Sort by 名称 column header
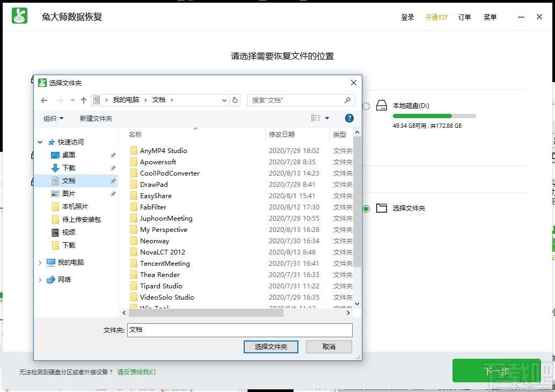555x392 pixels. 135,135
